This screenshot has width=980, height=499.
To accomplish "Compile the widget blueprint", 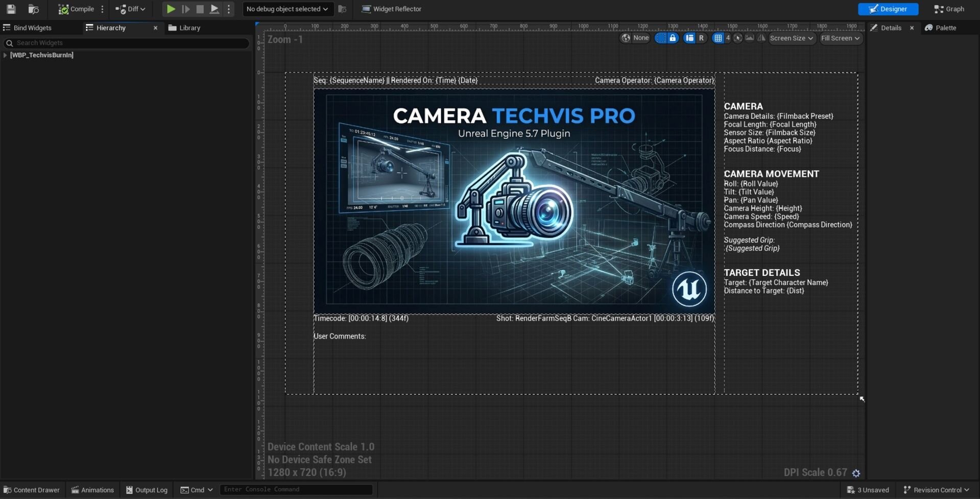I will point(76,9).
